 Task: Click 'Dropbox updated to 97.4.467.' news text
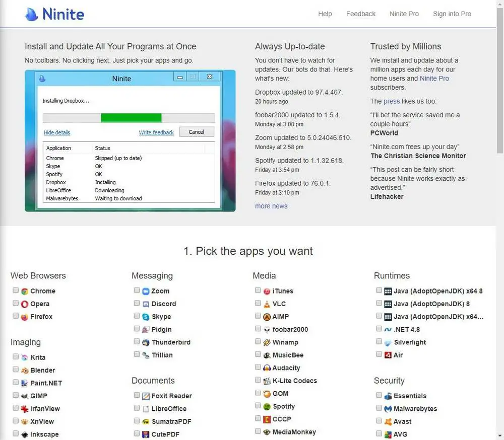pos(299,92)
